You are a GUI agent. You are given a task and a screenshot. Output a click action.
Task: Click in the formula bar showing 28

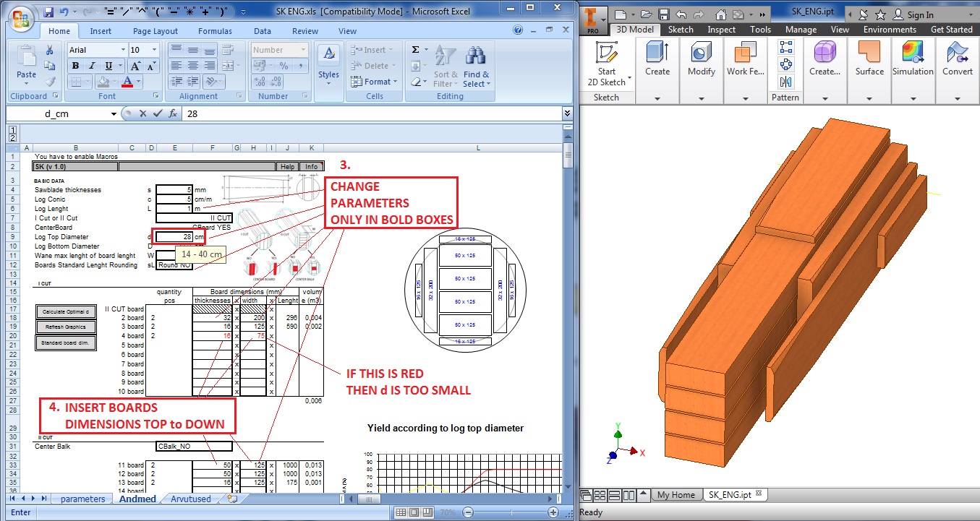point(371,114)
